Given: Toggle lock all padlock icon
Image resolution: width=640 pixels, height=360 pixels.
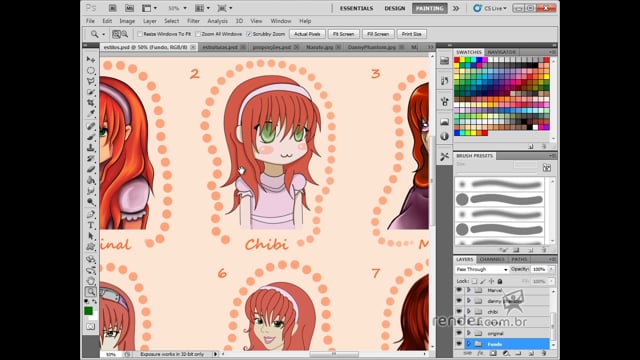Looking at the screenshot, I should click(x=500, y=281).
